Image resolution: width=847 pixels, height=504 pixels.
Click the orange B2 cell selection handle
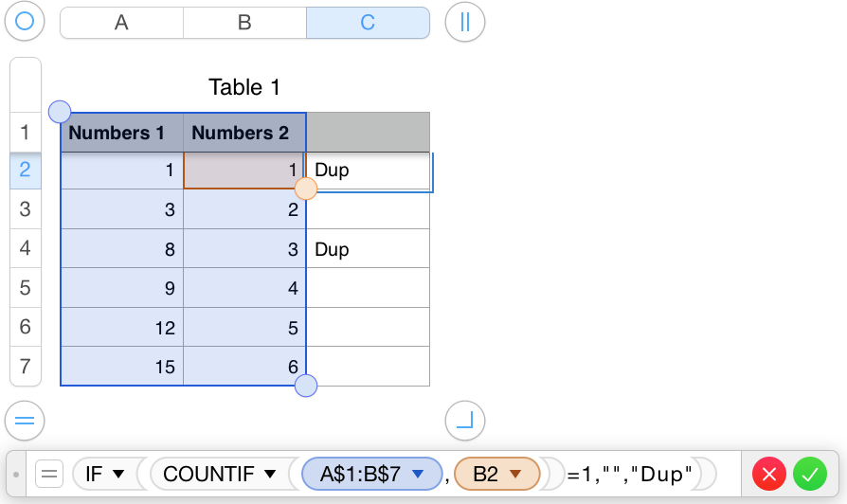(306, 189)
